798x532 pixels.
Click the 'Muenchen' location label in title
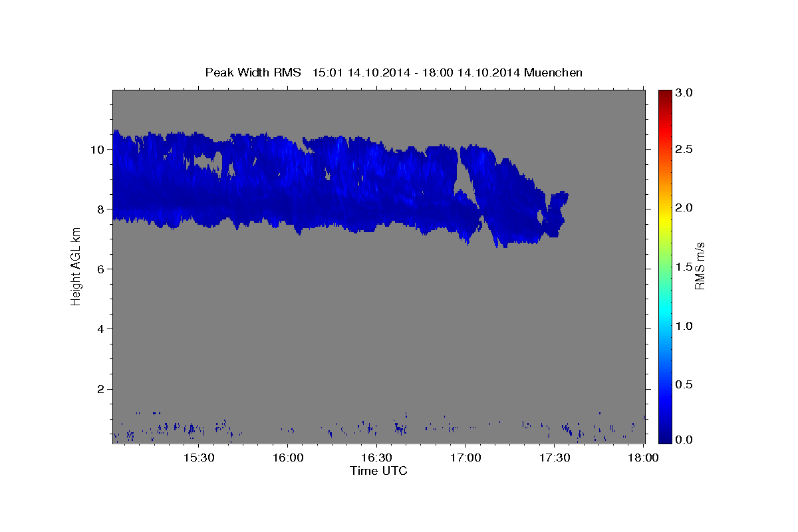click(553, 72)
